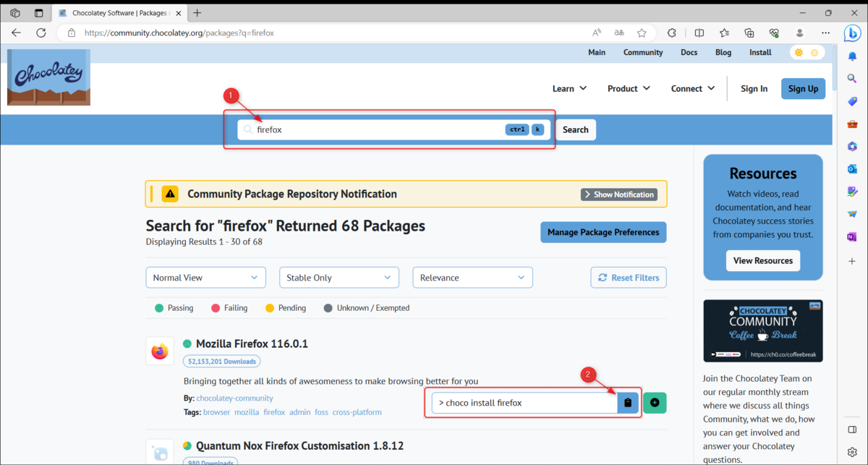Click the Sign Up button
The width and height of the screenshot is (868, 465).
pyautogui.click(x=803, y=88)
